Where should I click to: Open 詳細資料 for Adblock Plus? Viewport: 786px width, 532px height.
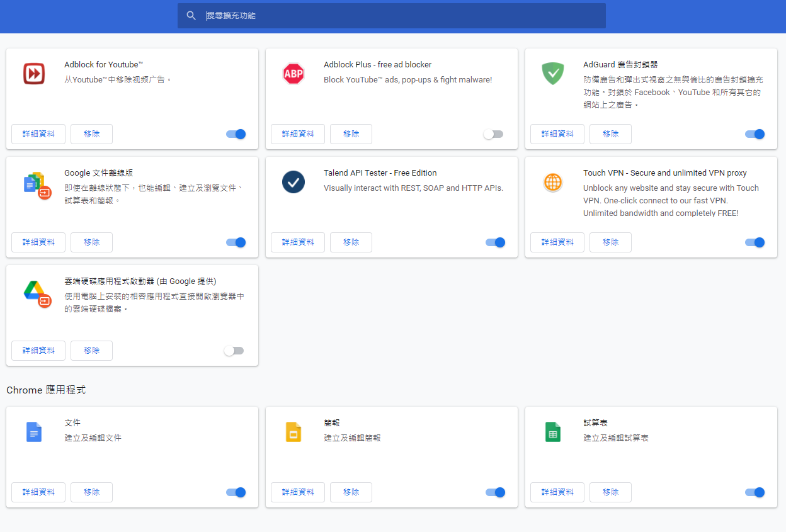(x=298, y=134)
